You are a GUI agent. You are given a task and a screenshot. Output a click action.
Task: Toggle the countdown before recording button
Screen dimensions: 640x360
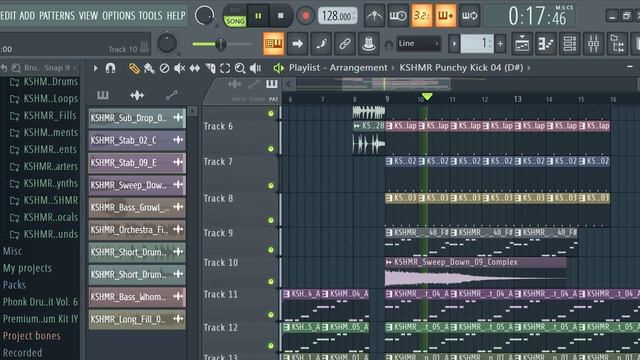click(421, 16)
